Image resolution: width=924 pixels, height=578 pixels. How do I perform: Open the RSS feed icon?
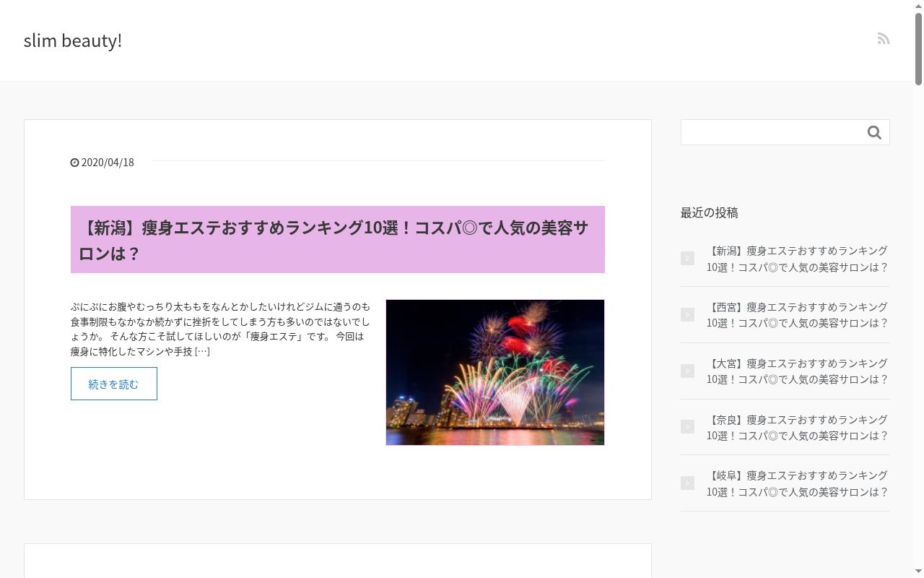coord(883,38)
